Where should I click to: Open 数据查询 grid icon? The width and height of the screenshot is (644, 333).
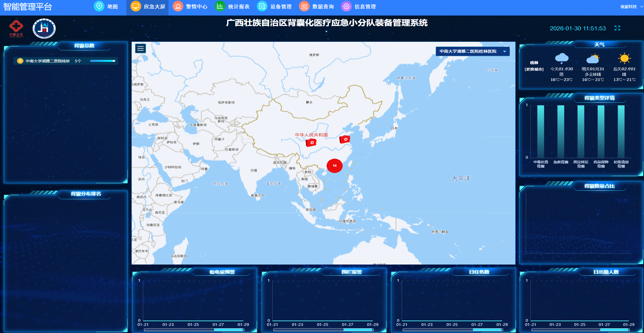point(304,6)
